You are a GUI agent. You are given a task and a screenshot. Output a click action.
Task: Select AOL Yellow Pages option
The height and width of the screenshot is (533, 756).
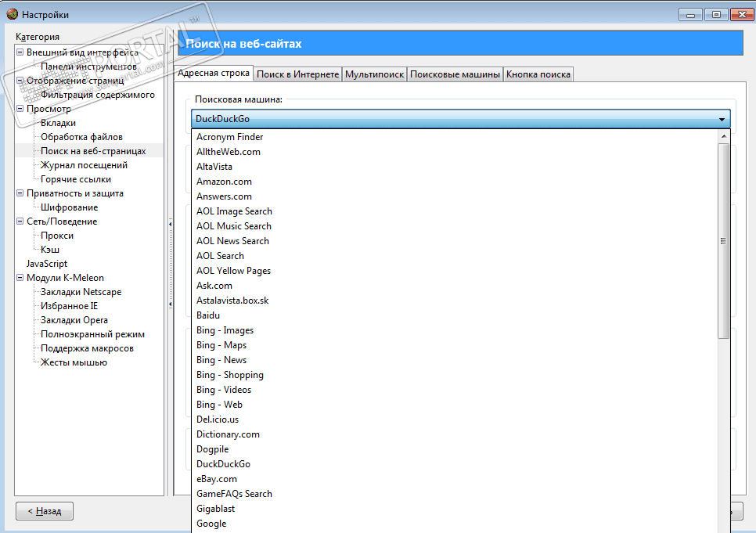pyautogui.click(x=455, y=271)
